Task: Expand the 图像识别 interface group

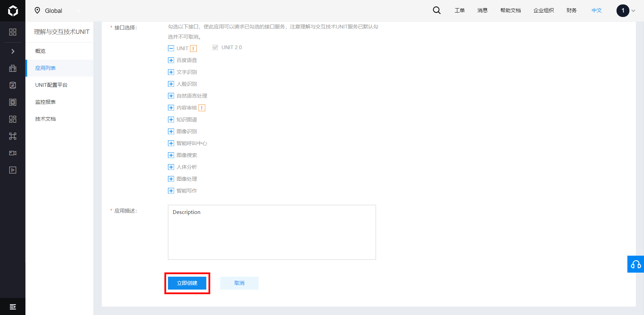Action: tap(171, 132)
